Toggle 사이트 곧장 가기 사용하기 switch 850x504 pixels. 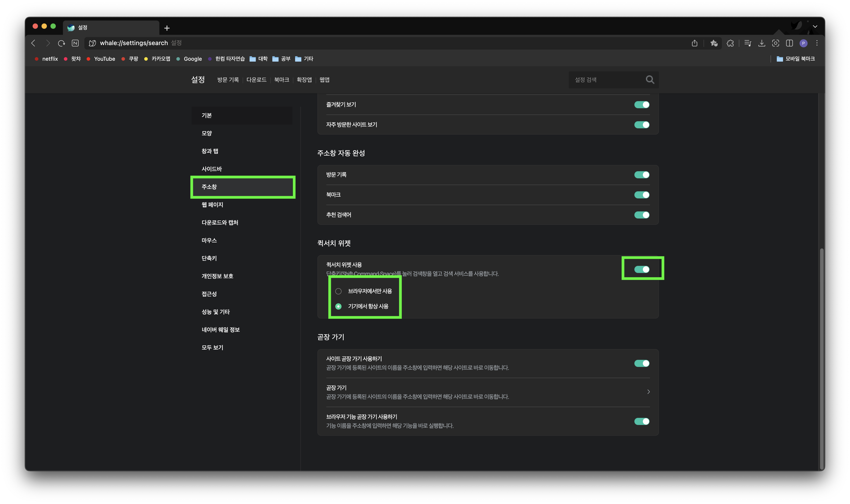click(642, 363)
